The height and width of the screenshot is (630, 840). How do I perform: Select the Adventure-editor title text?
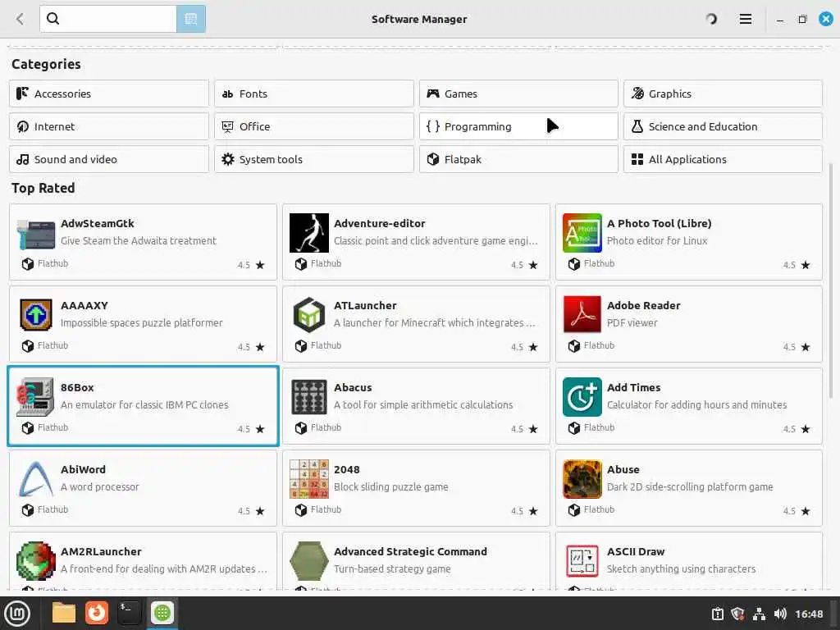[379, 223]
